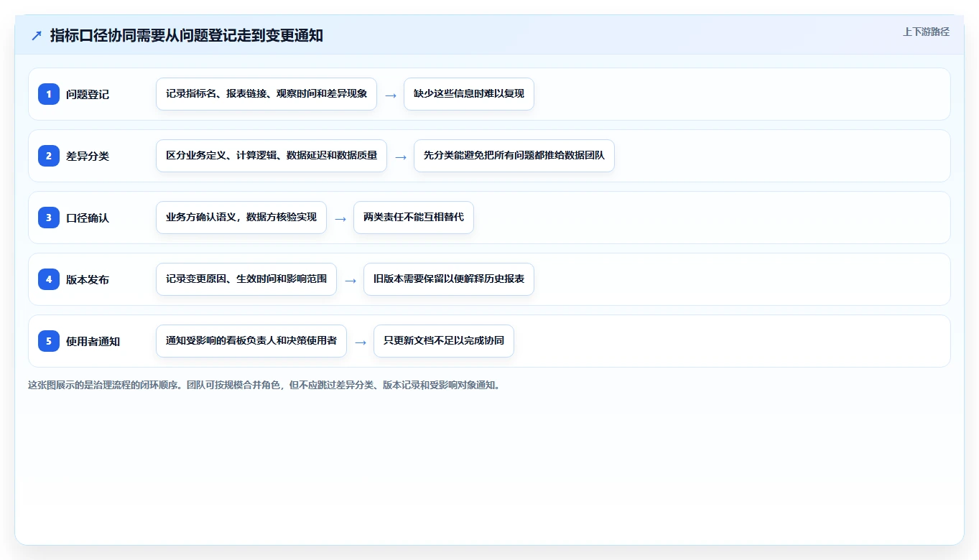979x560 pixels.
Task: Click the arrow in the 口径确认 row
Action: pos(340,218)
